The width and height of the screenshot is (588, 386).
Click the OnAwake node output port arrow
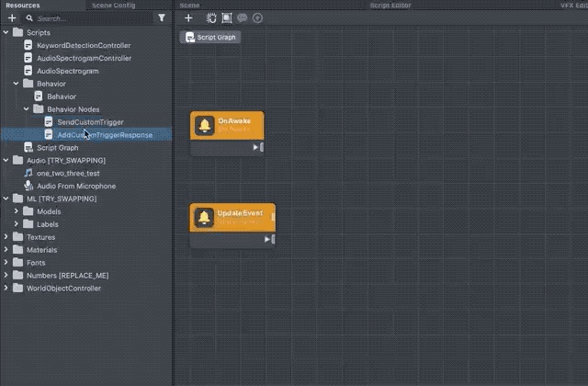coord(257,147)
